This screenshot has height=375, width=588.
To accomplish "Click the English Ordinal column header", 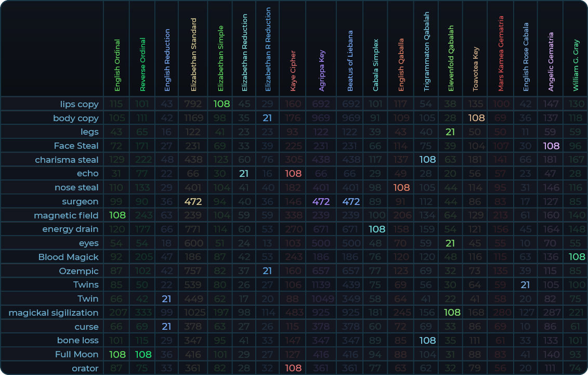I will point(117,65).
